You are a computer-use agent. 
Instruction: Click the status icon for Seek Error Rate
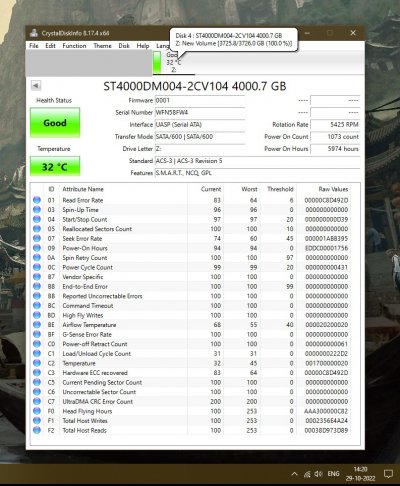pyautogui.click(x=37, y=238)
